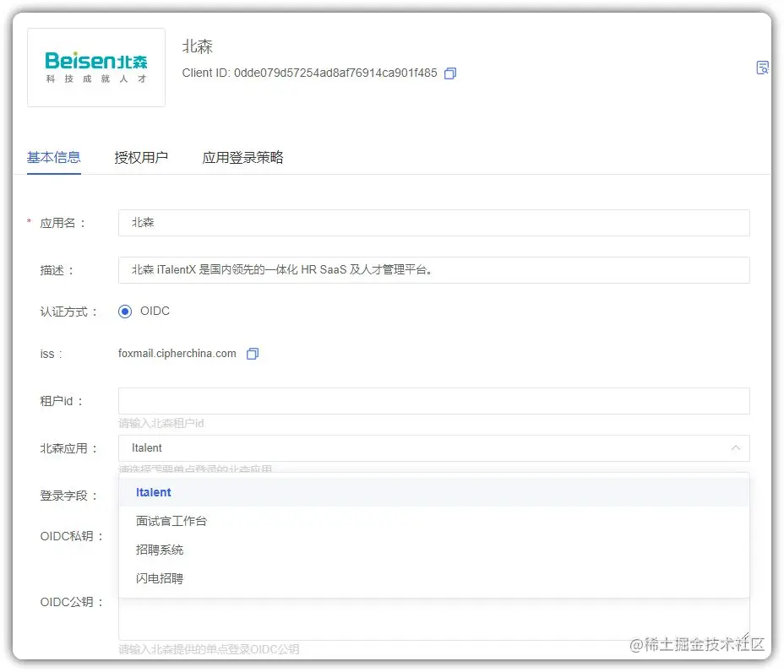Image resolution: width=784 pixels, height=672 pixels.
Task: Click into the 租户id input field
Action: point(433,401)
